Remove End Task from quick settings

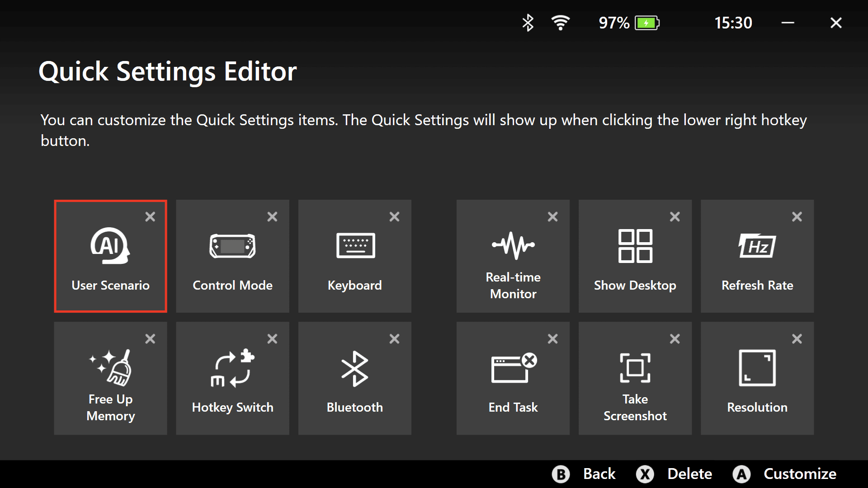point(553,338)
